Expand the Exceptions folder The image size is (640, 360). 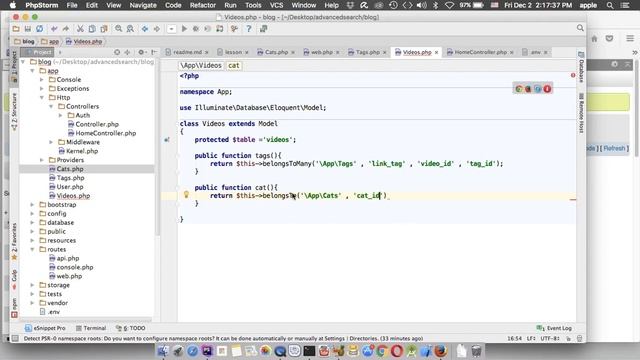pos(42,89)
